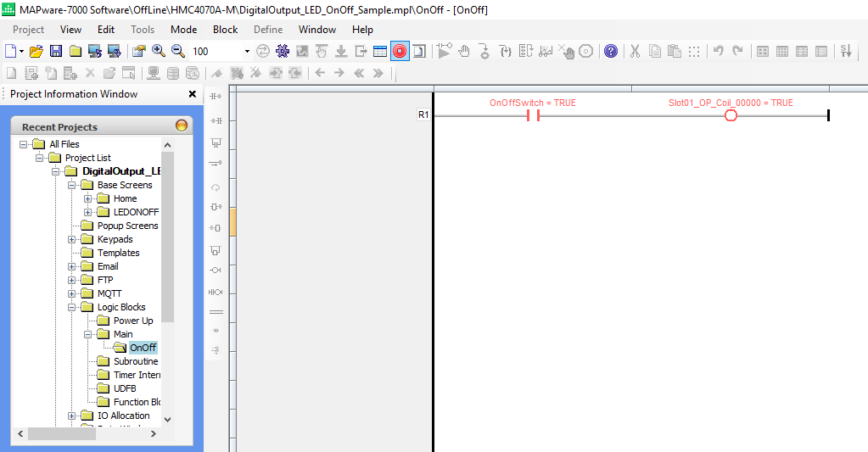Select the OnOff block under Main
The width and height of the screenshot is (868, 452).
[x=143, y=348]
